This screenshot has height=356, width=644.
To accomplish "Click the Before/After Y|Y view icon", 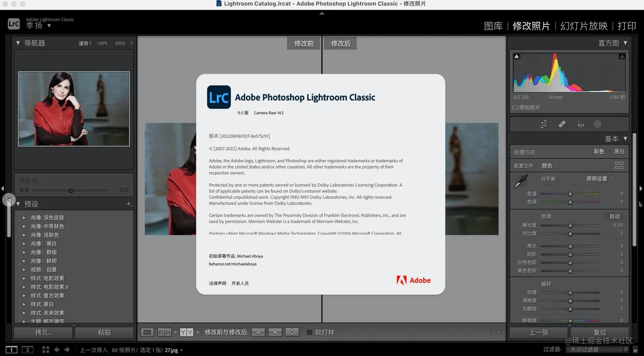I will coord(186,332).
